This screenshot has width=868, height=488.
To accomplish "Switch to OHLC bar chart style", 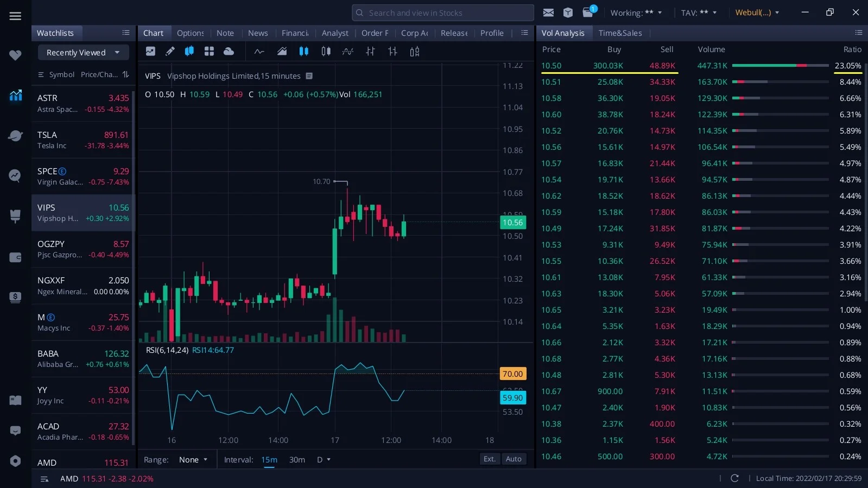I will [370, 52].
